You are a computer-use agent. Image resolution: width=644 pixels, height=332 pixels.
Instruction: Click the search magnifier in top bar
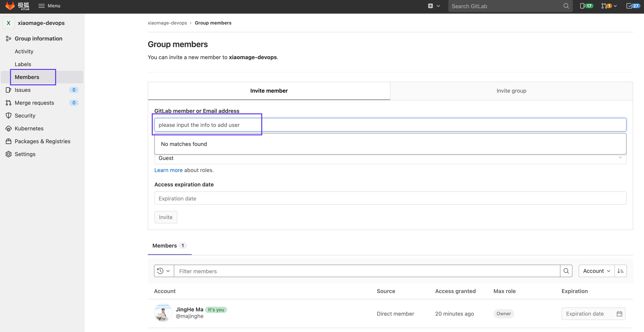tap(566, 6)
